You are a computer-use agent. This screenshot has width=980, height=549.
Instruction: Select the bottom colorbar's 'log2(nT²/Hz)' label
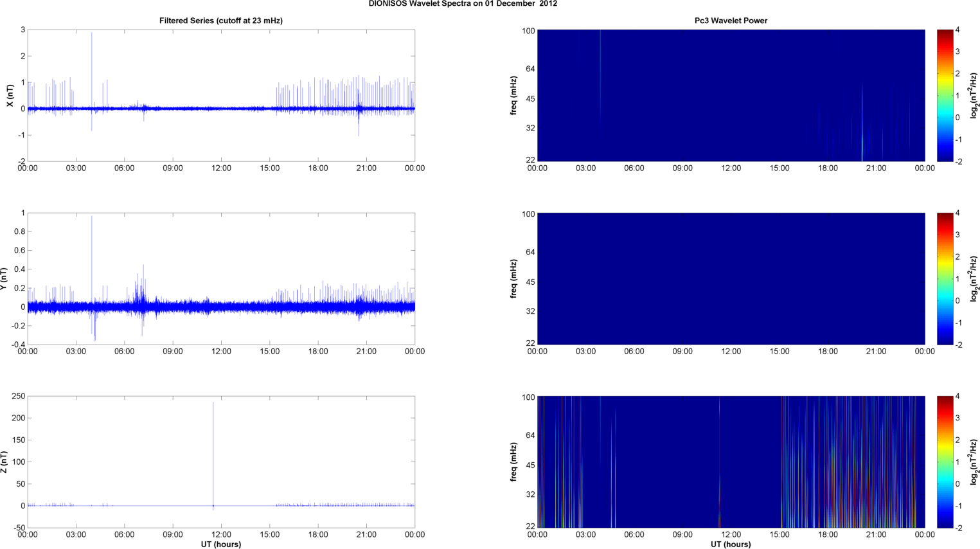pos(974,462)
